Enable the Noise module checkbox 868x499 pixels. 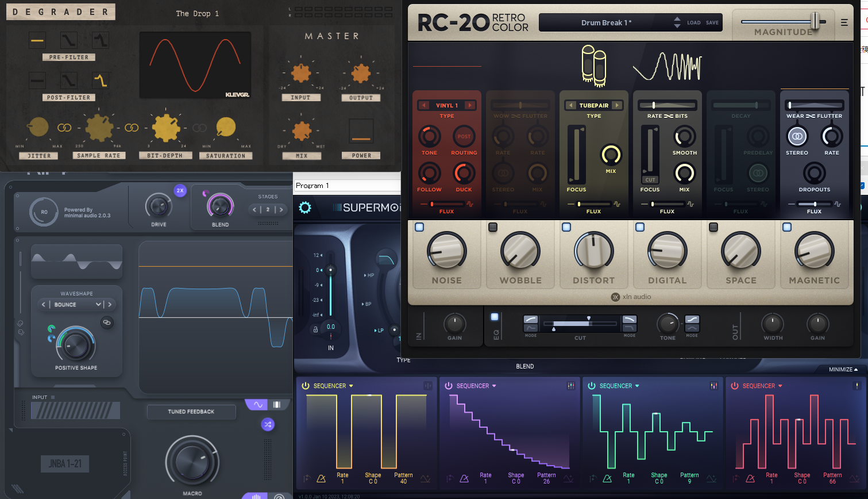tap(419, 227)
